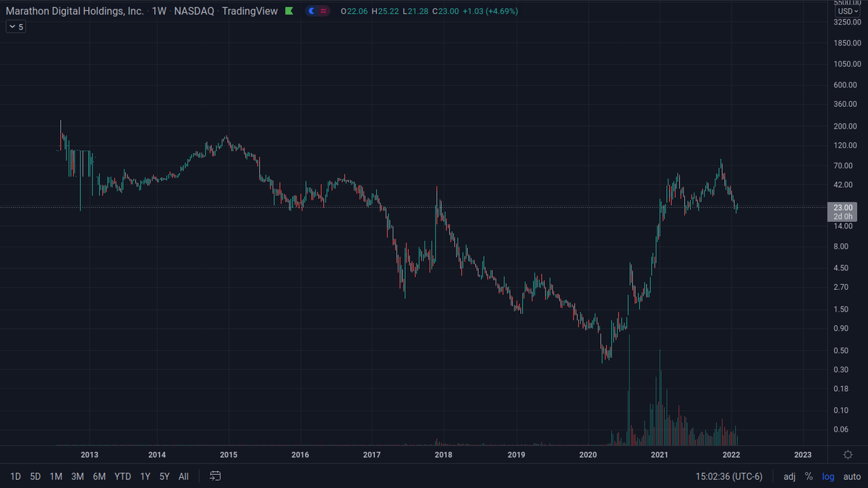Toggle auto scale mode
This screenshot has height=488, width=868.
click(x=851, y=476)
